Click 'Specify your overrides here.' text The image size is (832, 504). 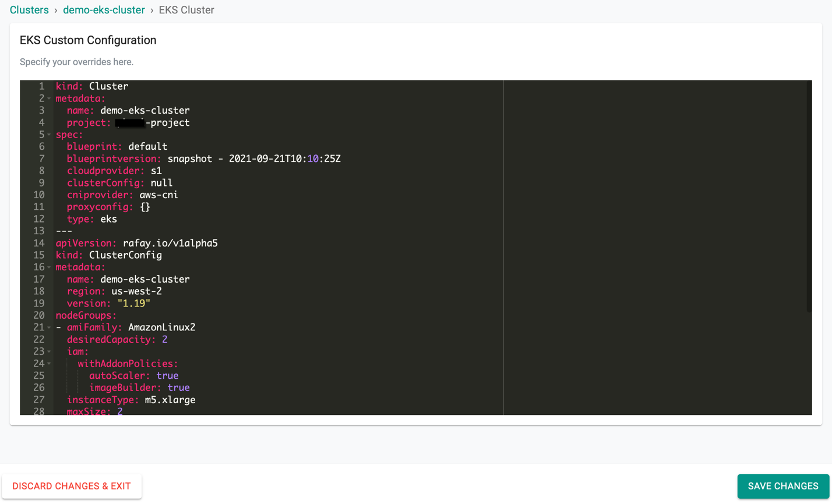click(x=76, y=62)
